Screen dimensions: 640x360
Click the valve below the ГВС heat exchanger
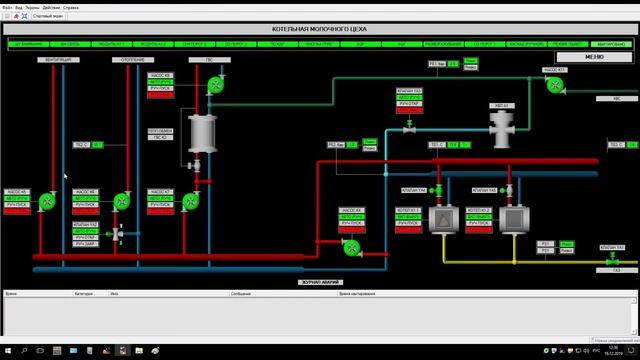(196, 166)
